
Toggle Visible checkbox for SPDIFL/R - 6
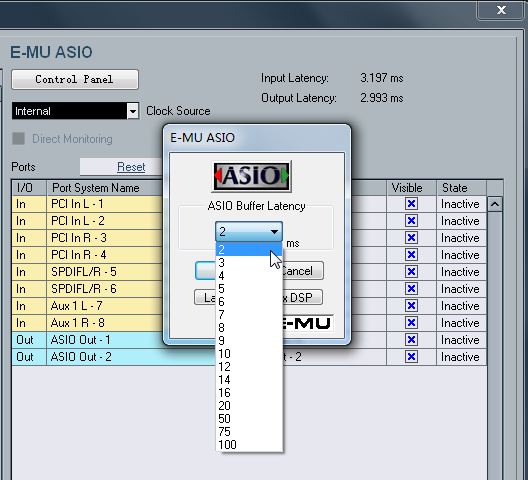tap(411, 289)
